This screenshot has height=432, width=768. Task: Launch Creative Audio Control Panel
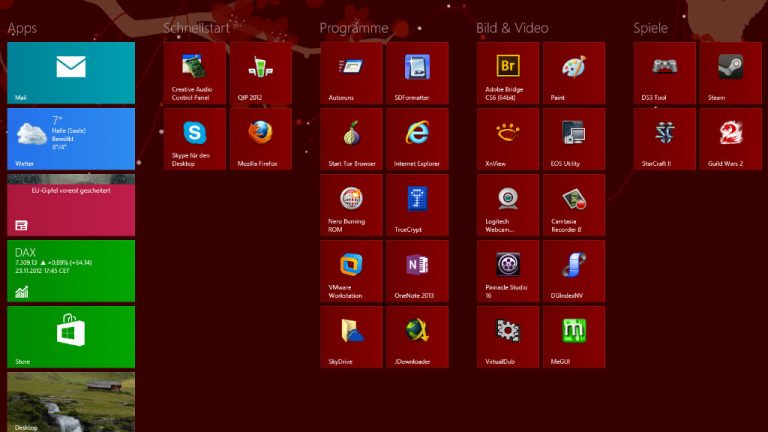click(x=194, y=73)
